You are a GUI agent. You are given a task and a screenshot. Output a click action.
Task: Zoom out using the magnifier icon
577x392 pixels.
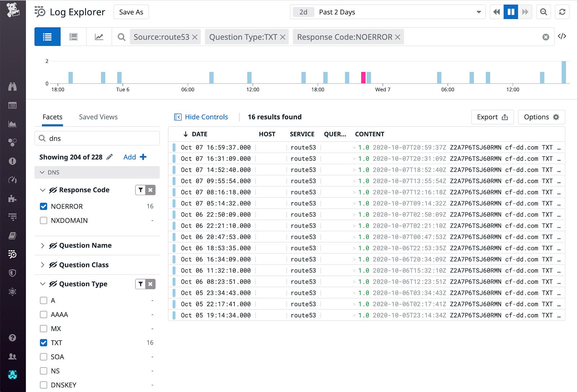(x=543, y=12)
